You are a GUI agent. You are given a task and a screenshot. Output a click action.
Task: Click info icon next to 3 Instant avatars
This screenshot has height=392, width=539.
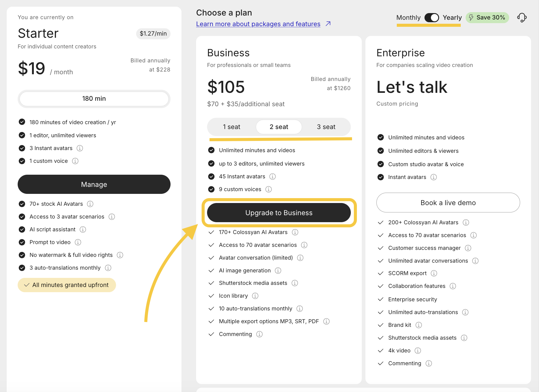tap(80, 148)
